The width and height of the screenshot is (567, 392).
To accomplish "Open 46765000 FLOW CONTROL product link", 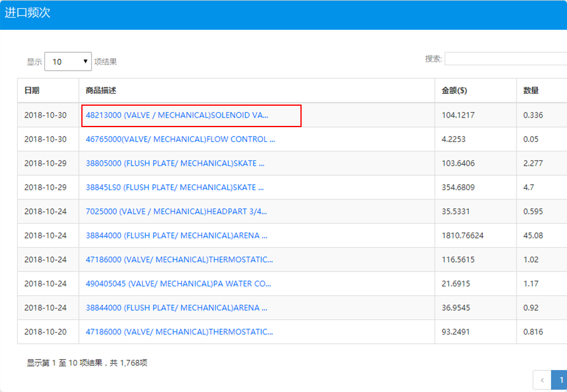I will (x=180, y=139).
